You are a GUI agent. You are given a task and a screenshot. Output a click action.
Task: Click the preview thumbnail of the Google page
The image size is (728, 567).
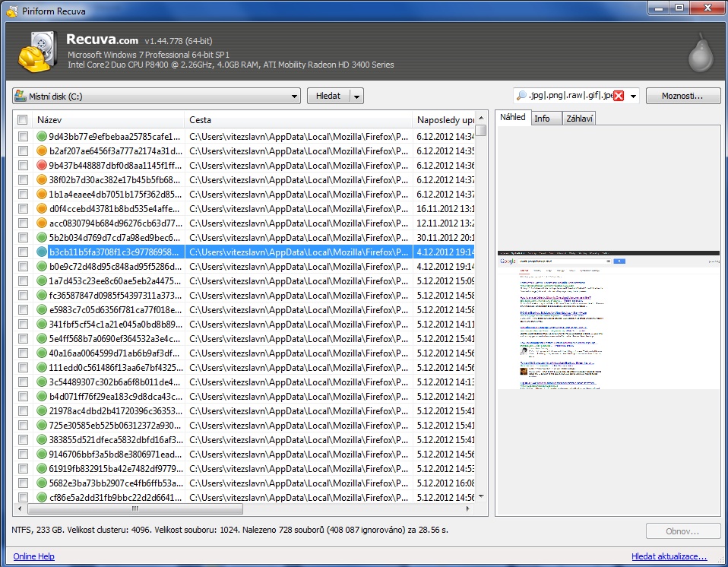click(608, 319)
